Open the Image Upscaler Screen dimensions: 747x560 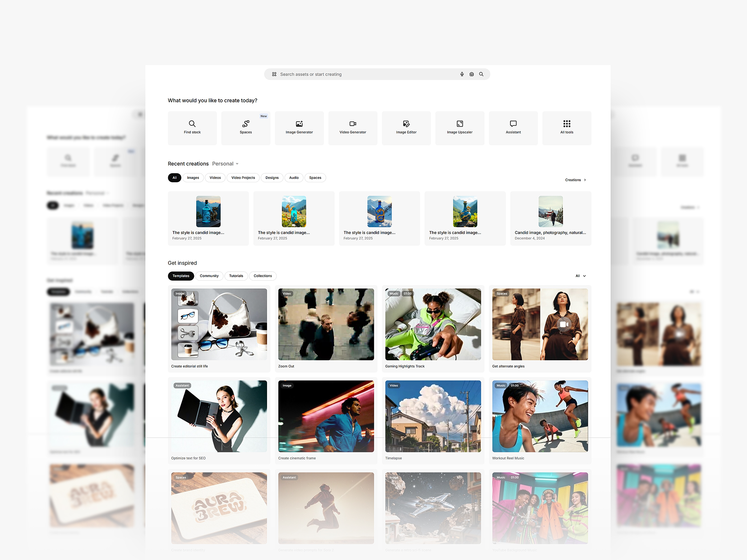459,128
